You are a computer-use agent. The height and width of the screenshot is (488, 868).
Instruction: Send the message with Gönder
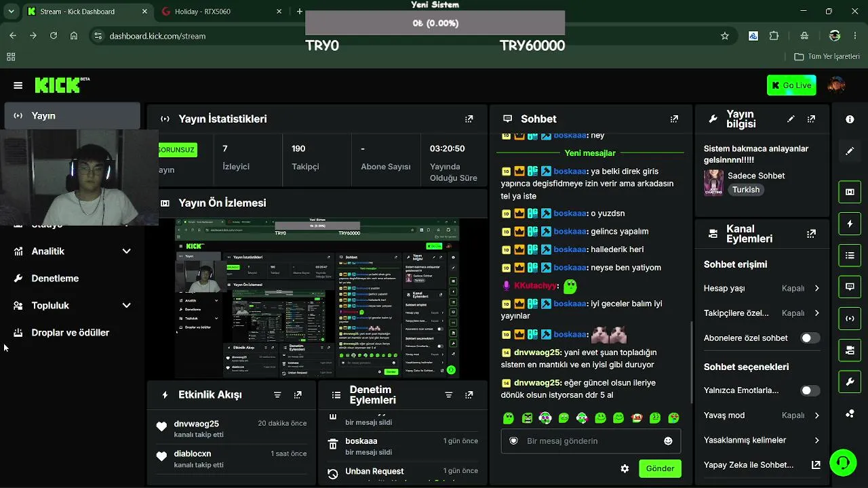[x=660, y=468]
